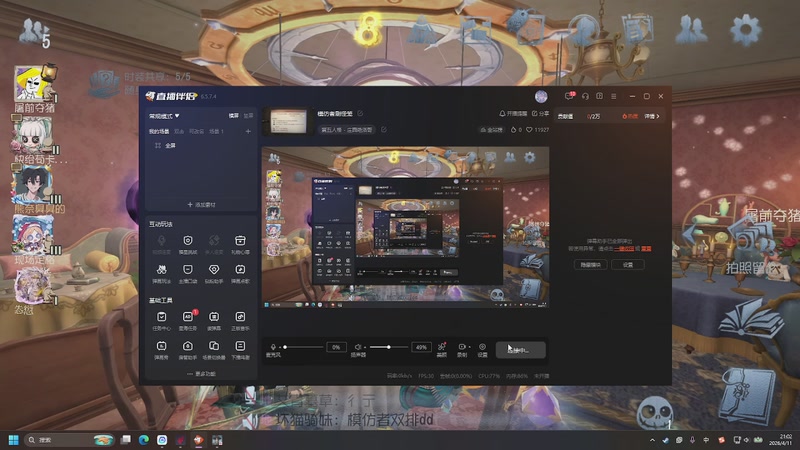Image resolution: width=800 pixels, height=450 pixels.
Task: Add a new scene with plus icon
Action: (248, 132)
